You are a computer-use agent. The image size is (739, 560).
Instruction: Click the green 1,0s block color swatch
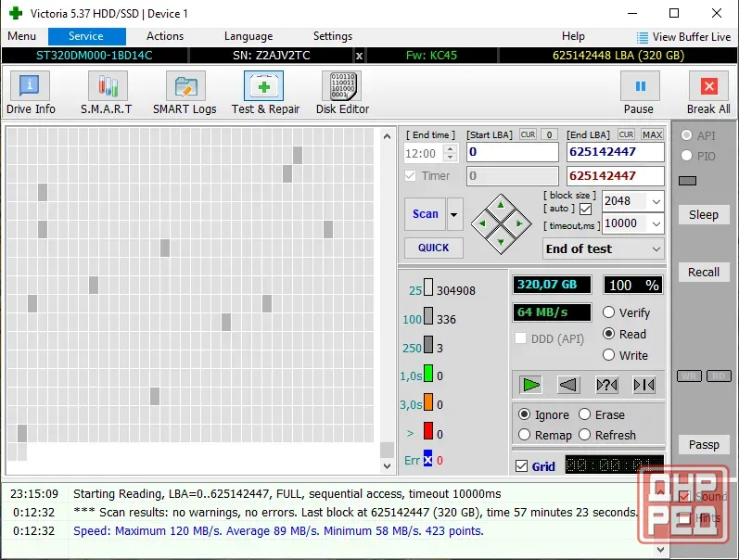(x=428, y=373)
